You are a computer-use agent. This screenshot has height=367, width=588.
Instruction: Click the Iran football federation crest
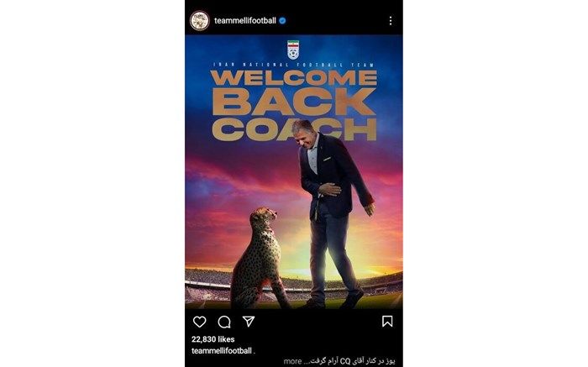(x=293, y=50)
